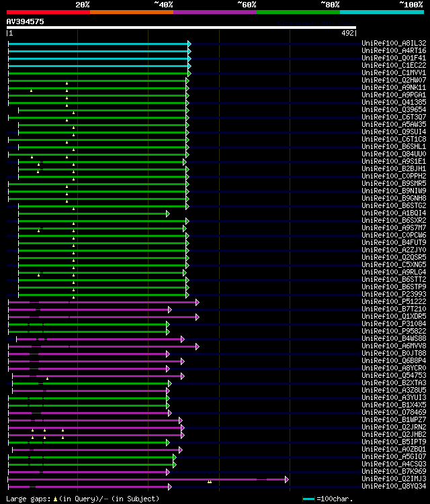This screenshot has height=504, width=430.
Task: Click the 492 query end position label
Action: (x=347, y=33)
